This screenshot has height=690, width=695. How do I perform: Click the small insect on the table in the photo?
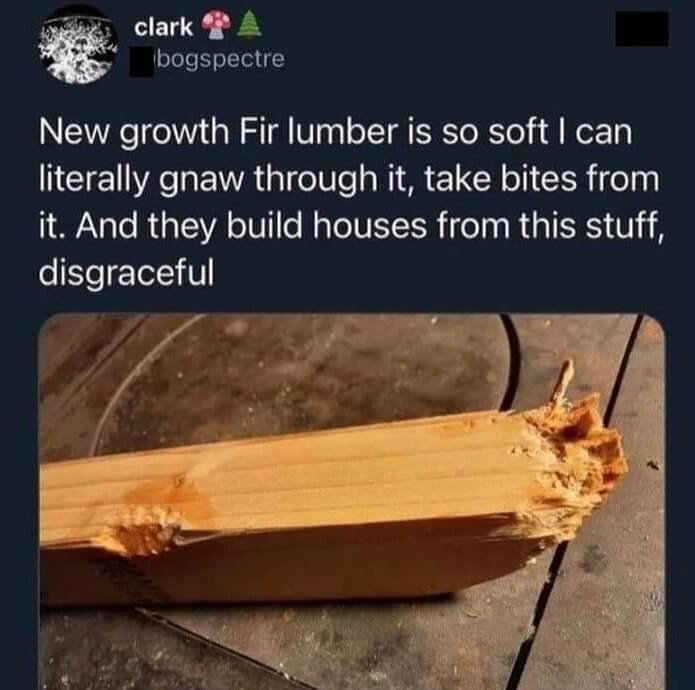(652, 465)
